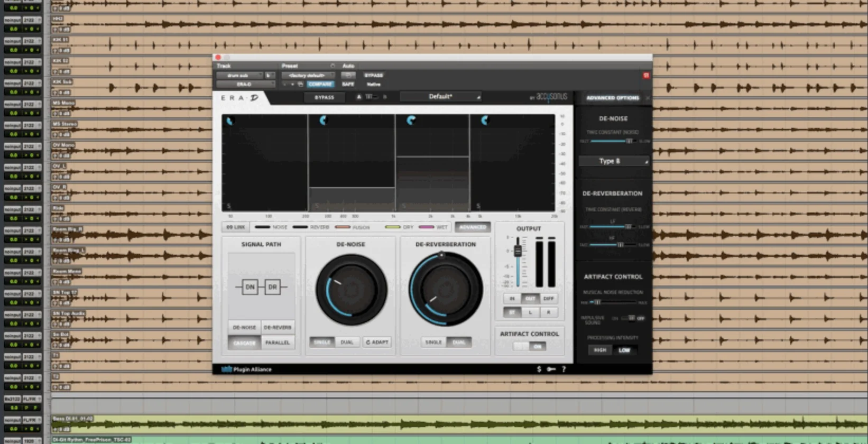This screenshot has height=444, width=868.
Task: Enable De-Noise DUAL mode
Action: [x=347, y=342]
